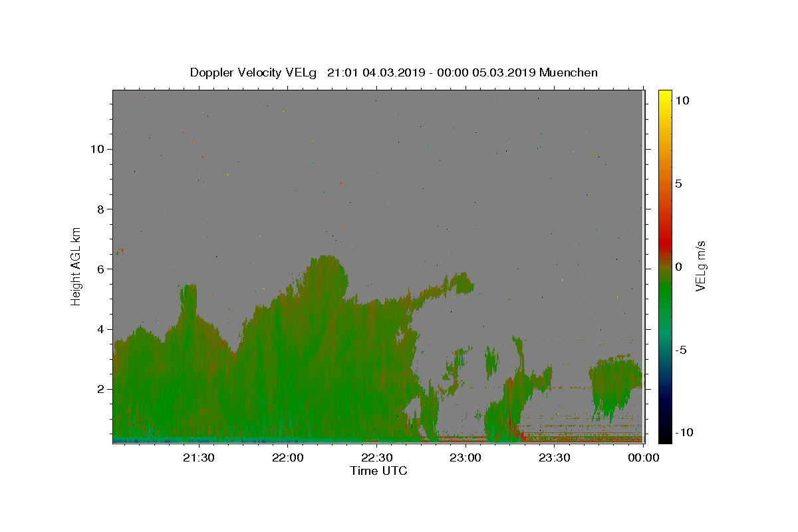Click the 00:00 time tick label

click(644, 458)
